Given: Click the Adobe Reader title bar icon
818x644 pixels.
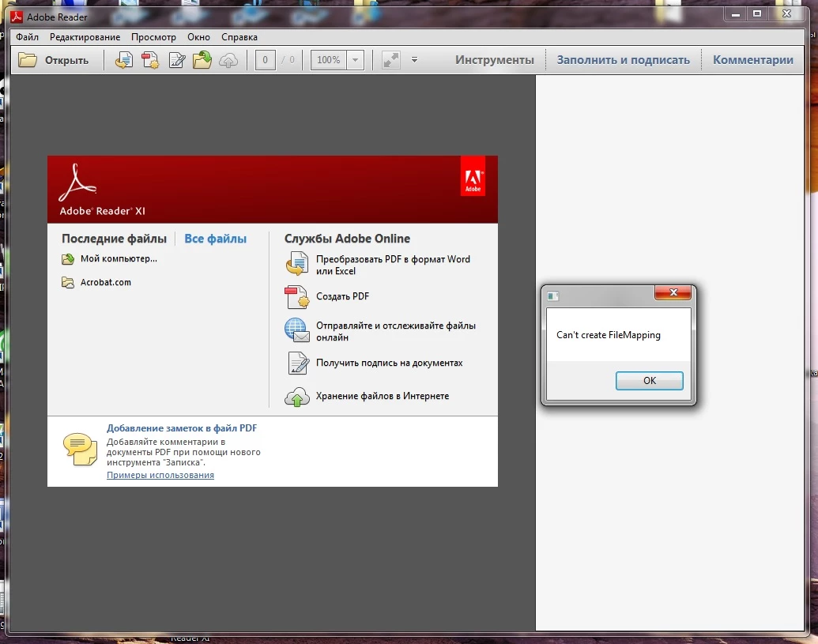Looking at the screenshot, I should [17, 17].
